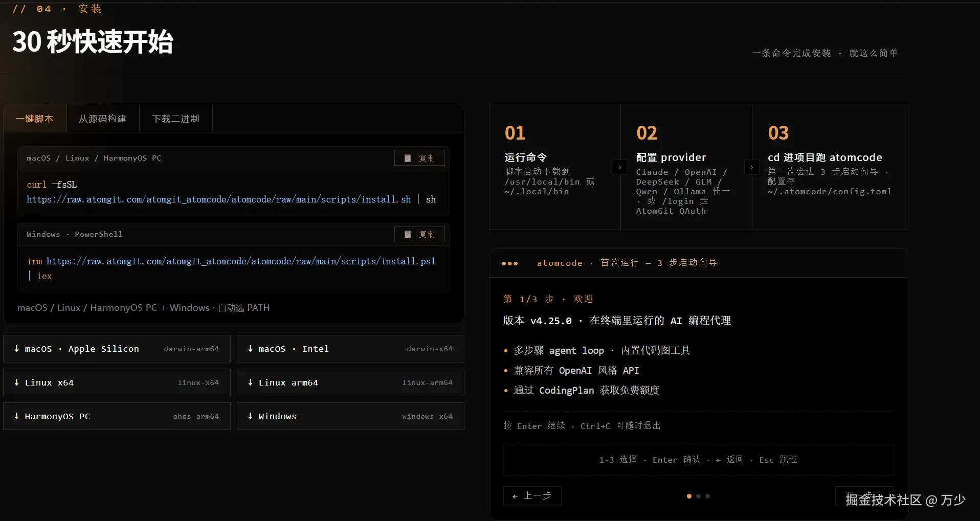This screenshot has height=521, width=980.
Task: Select the 下载二进制 tab
Action: pos(175,119)
